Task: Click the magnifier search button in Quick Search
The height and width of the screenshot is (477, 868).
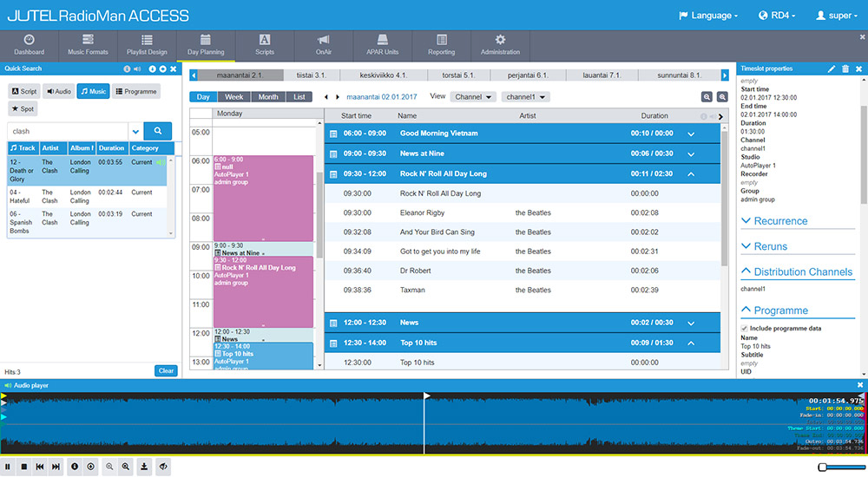Action: [x=158, y=131]
